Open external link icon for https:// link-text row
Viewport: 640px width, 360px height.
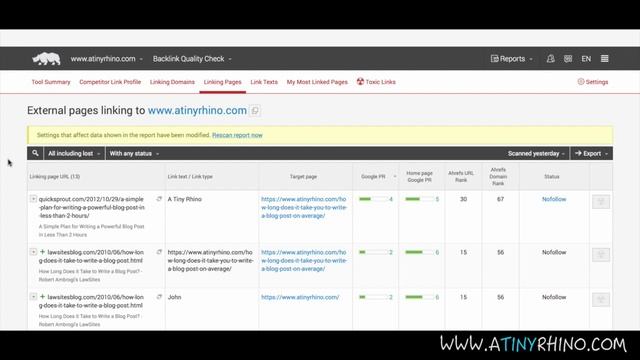click(159, 252)
